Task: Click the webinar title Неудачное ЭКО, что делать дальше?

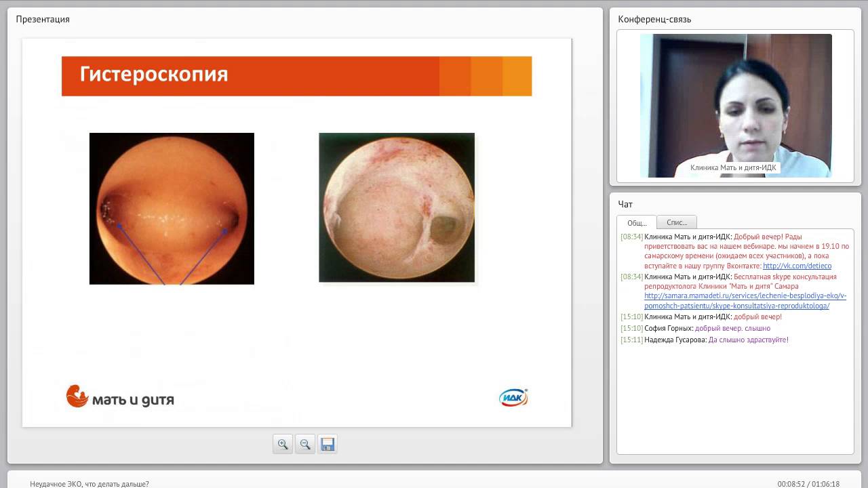Action: [90, 484]
